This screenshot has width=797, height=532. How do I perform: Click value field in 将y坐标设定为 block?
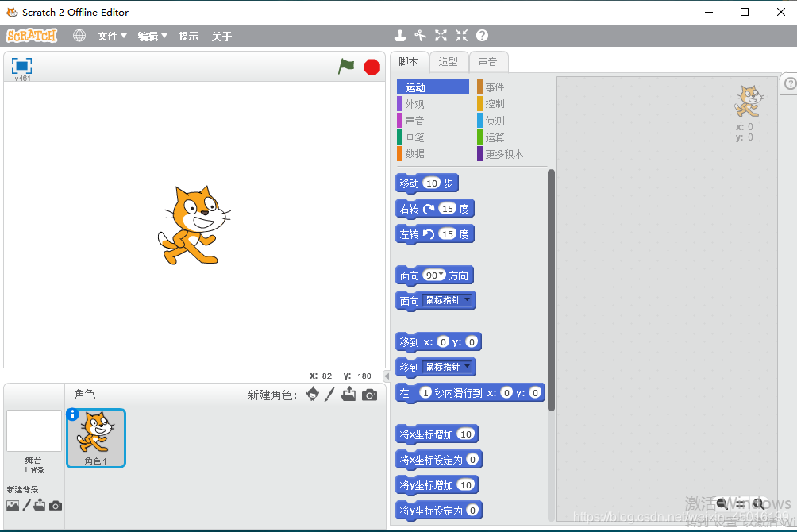[x=472, y=510]
